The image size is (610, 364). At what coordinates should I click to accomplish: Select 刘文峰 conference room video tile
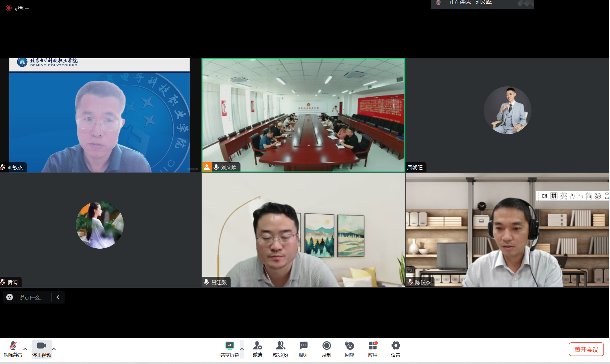pyautogui.click(x=303, y=115)
